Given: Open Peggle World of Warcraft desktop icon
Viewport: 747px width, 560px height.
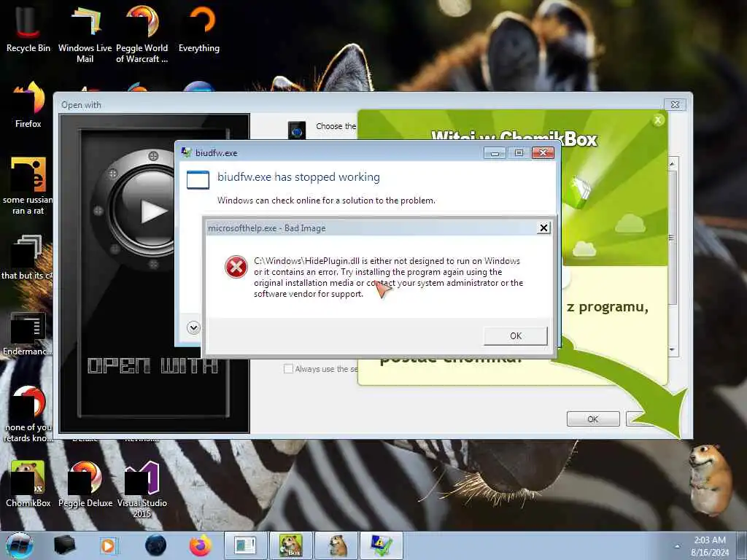Looking at the screenshot, I should coord(142,34).
